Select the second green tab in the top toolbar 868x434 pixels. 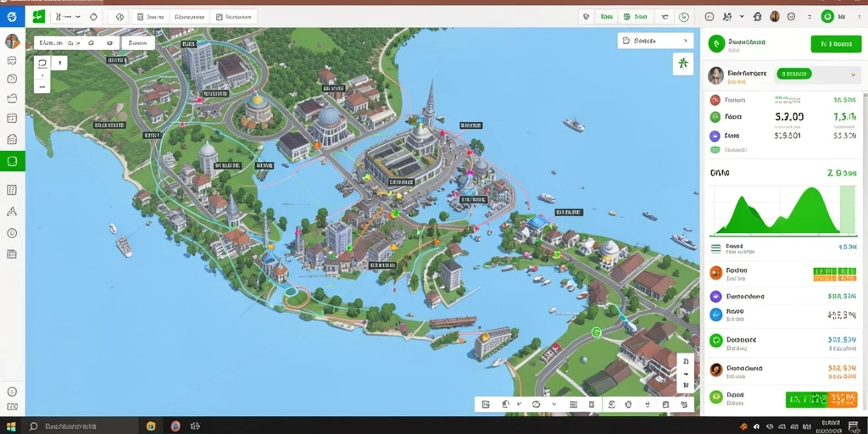634,17
